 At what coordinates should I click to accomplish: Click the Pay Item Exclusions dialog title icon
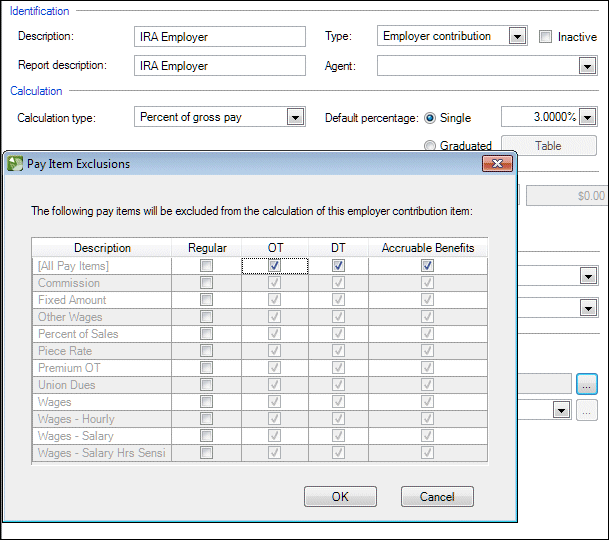pos(15,164)
